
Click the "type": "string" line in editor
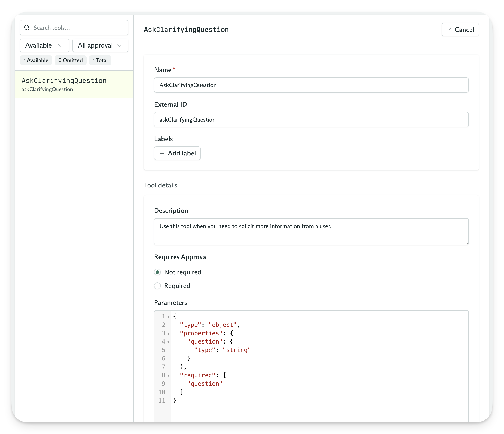point(222,350)
